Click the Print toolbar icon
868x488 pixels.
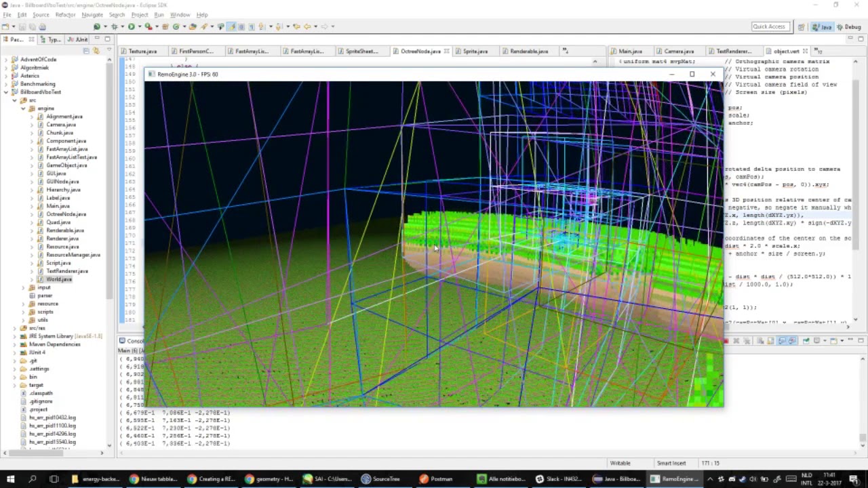pos(42,26)
